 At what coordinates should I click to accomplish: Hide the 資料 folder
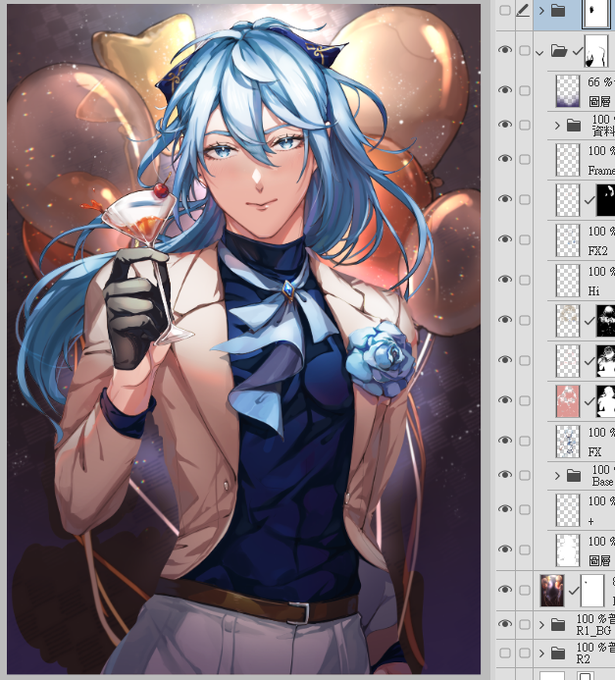tap(505, 124)
